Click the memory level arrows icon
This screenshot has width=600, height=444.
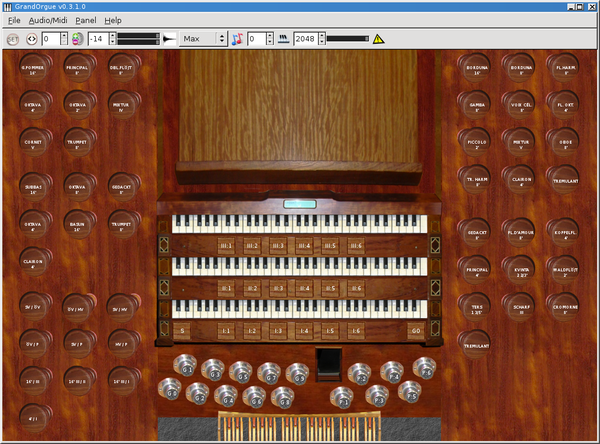coord(32,39)
